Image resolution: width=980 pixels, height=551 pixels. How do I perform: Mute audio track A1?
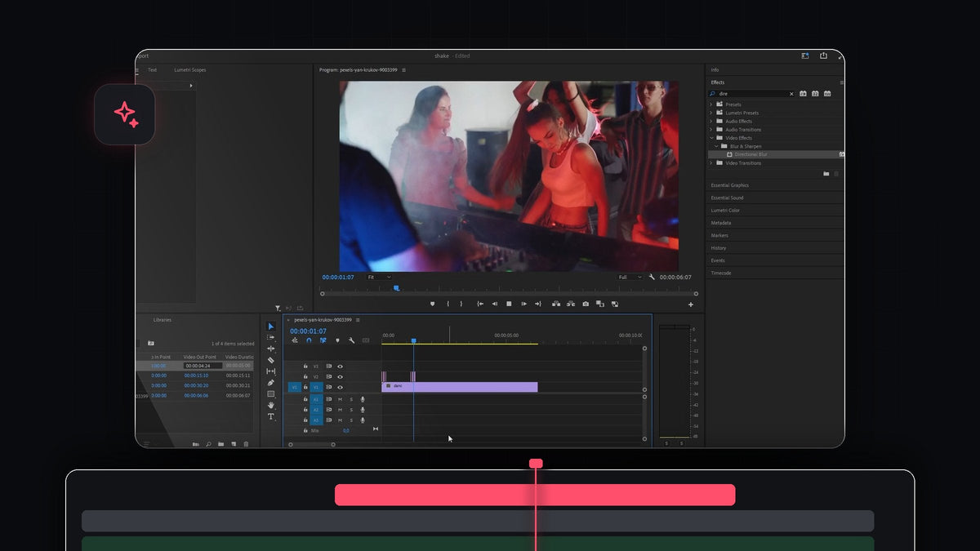point(340,399)
